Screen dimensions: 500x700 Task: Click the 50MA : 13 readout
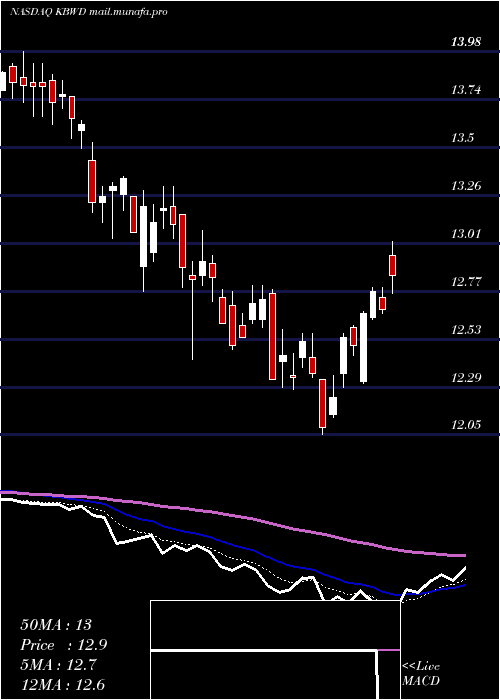[x=56, y=625]
